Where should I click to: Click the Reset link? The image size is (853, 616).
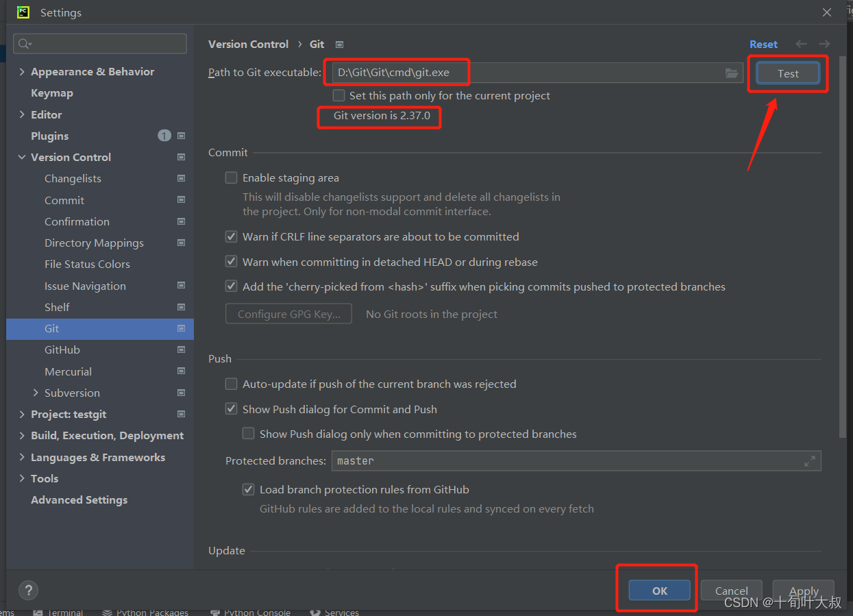point(763,44)
